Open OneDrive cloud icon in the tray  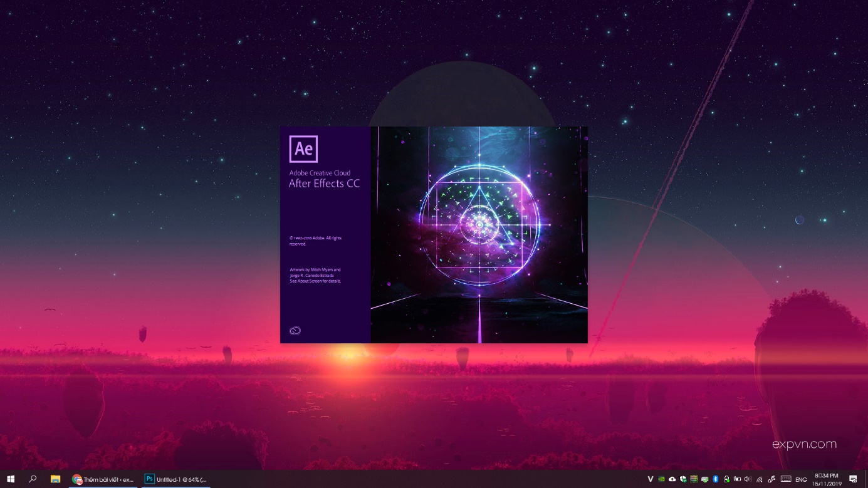point(672,479)
